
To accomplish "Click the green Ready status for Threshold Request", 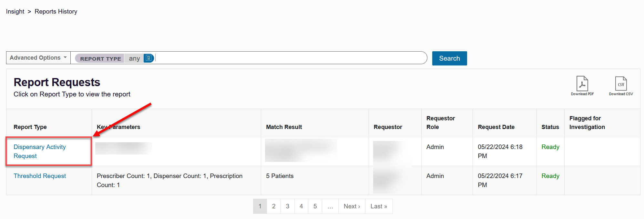I will pos(550,176).
